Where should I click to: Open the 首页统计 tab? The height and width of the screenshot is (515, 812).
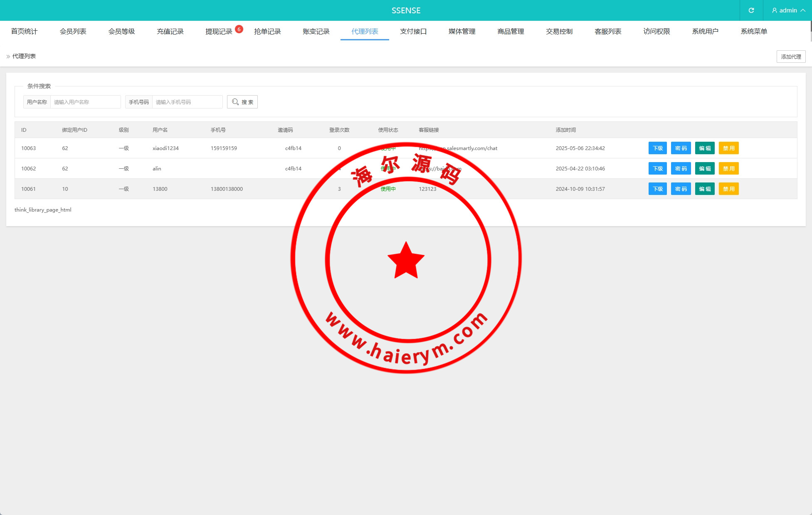(24, 32)
